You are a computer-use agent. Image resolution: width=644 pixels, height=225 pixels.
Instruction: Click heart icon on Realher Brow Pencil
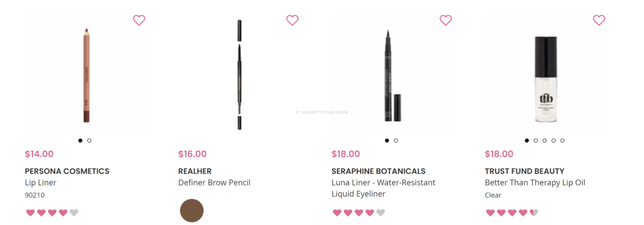pos(292,20)
